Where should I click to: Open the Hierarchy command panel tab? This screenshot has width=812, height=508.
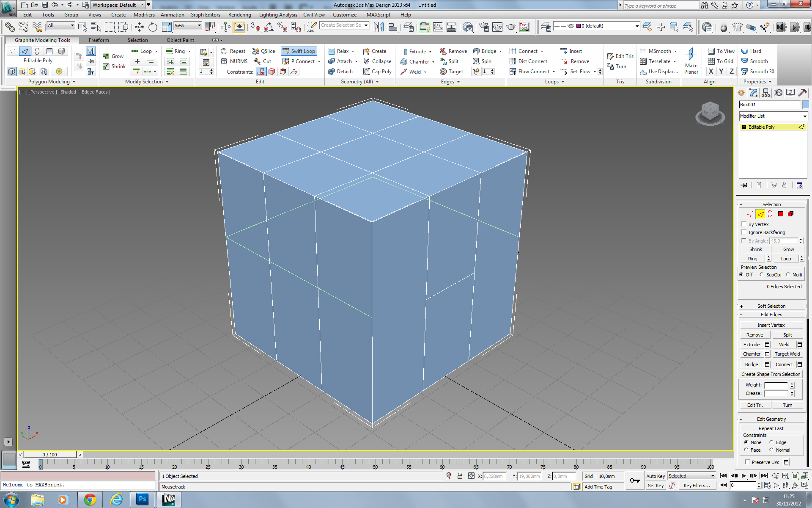click(766, 93)
